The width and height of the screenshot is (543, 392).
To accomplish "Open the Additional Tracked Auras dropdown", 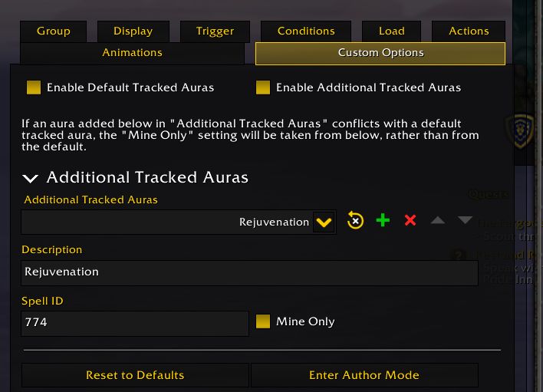I will click(324, 222).
